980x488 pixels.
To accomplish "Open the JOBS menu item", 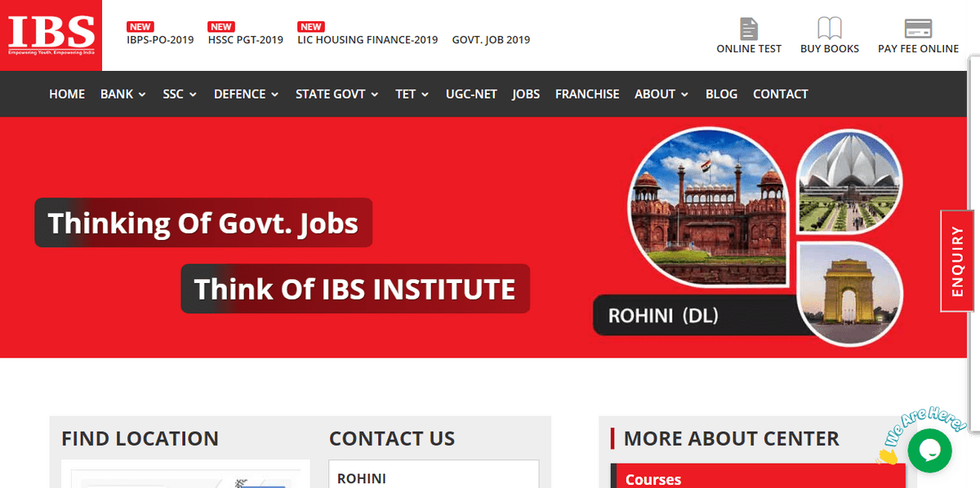I will (526, 94).
